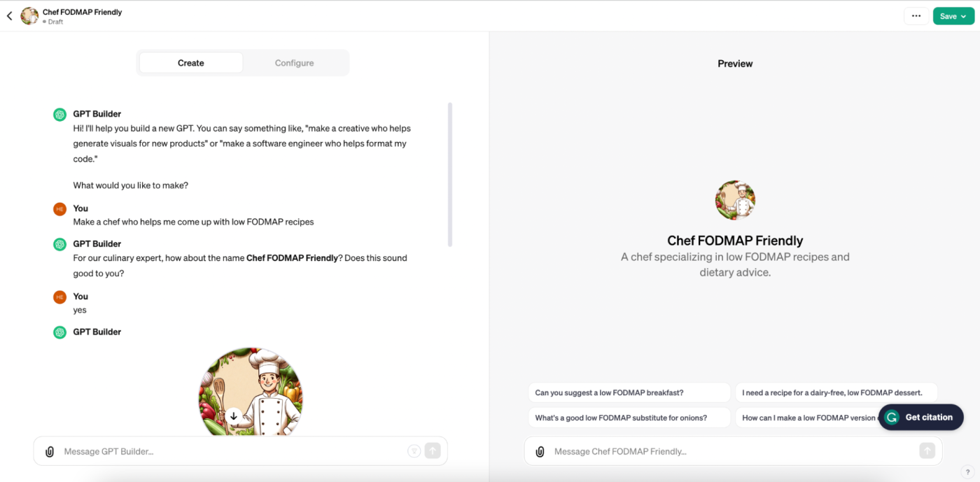This screenshot has width=980, height=482.
Task: Choose the dairy-free low FODMAP dessert prompt
Action: click(x=836, y=393)
